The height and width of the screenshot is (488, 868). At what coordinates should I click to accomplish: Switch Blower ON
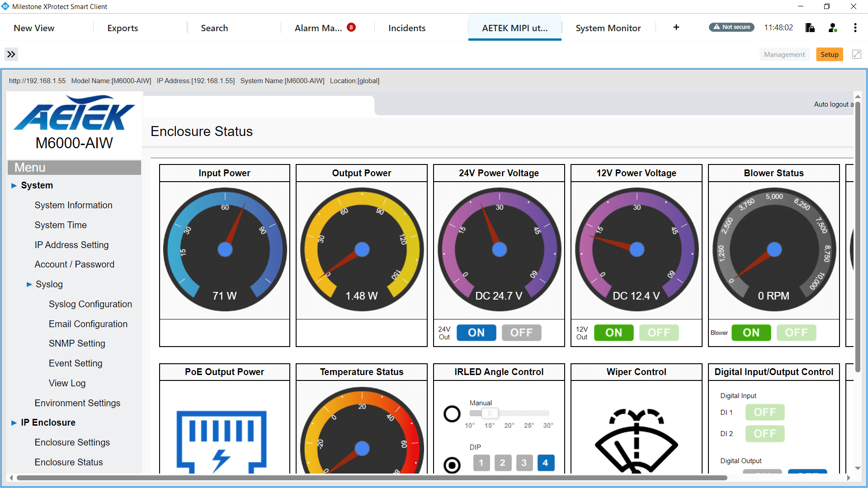click(x=751, y=333)
